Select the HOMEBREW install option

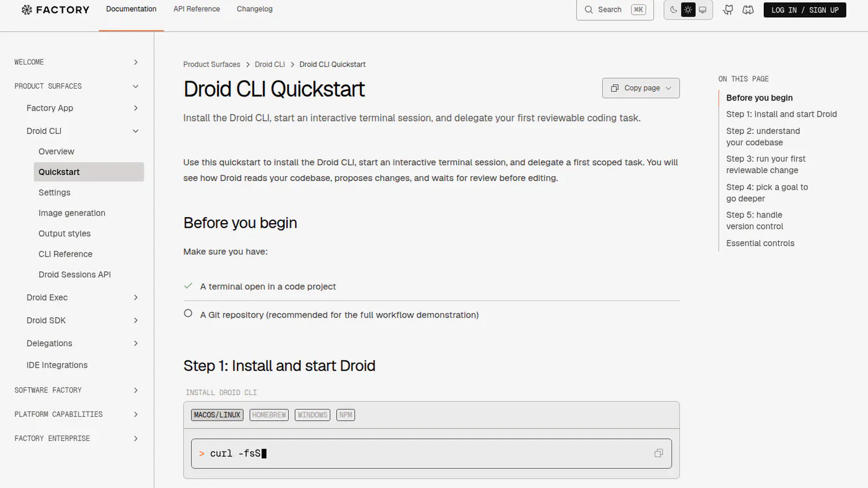[x=269, y=415]
